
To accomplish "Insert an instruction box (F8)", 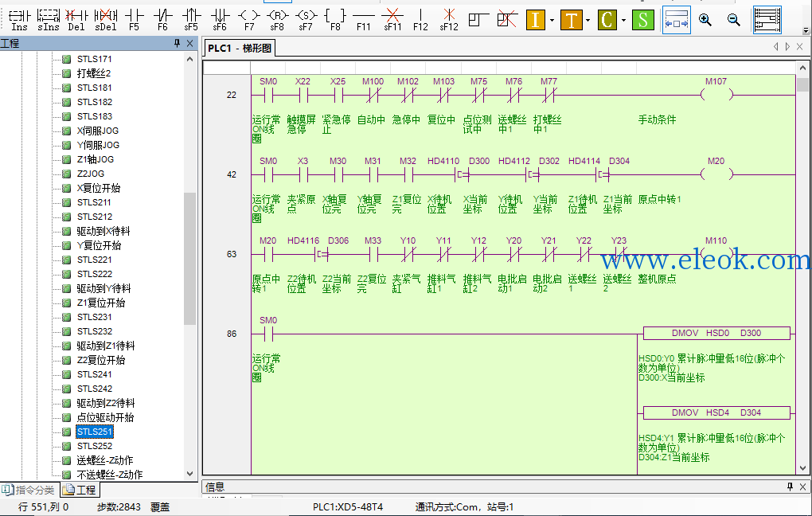I will pyautogui.click(x=335, y=20).
